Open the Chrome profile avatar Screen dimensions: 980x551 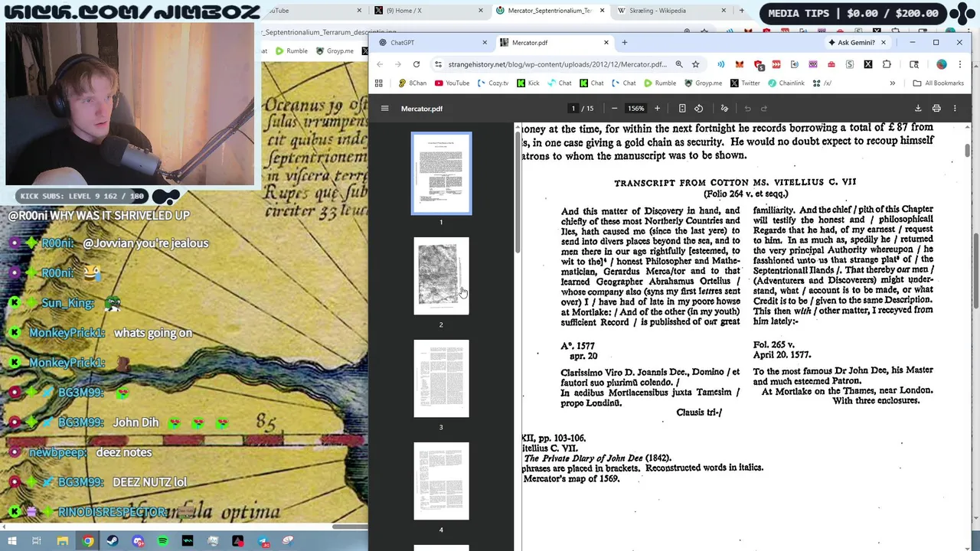pyautogui.click(x=942, y=64)
